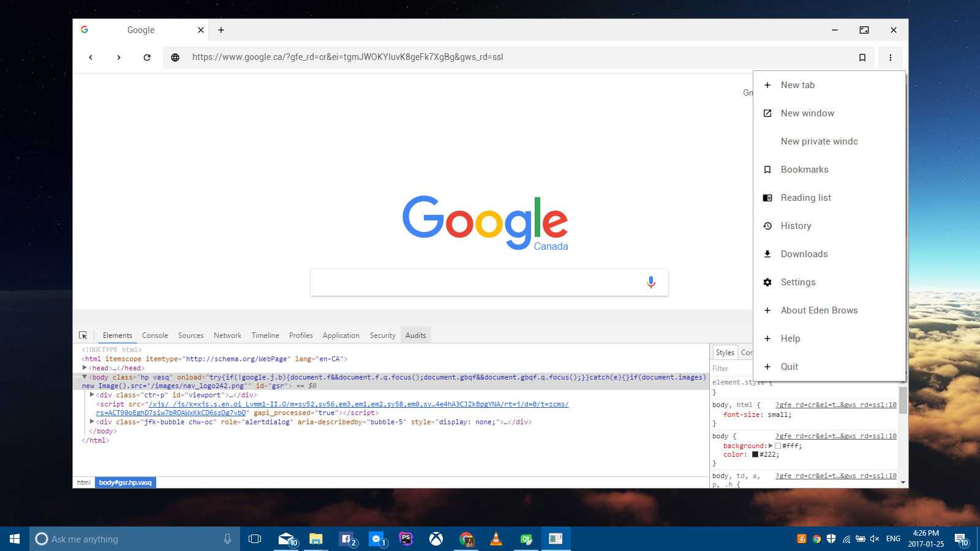The height and width of the screenshot is (551, 980).
Task: Expand the ctr-p viewport div node
Action: [x=92, y=395]
